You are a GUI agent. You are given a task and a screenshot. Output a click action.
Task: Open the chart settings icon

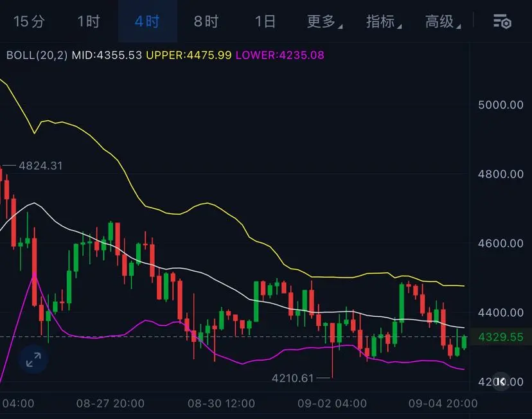[x=502, y=22]
